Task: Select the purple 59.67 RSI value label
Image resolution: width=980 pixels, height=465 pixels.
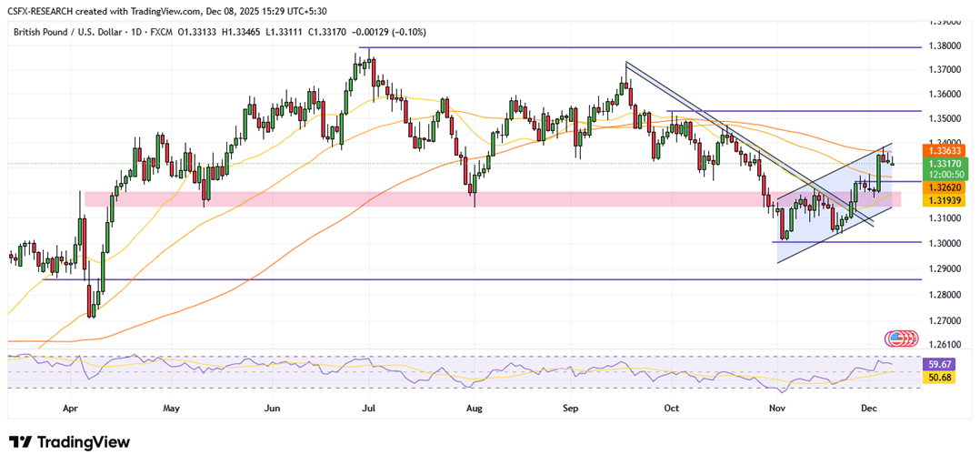Action: pyautogui.click(x=937, y=363)
